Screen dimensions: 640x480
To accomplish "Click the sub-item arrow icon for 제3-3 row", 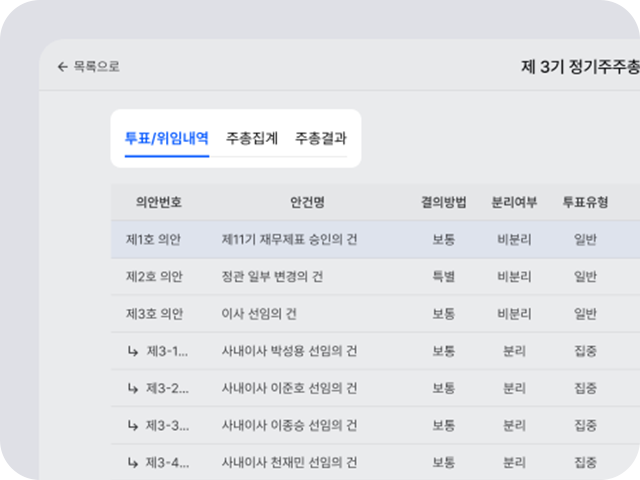I will coord(133,426).
